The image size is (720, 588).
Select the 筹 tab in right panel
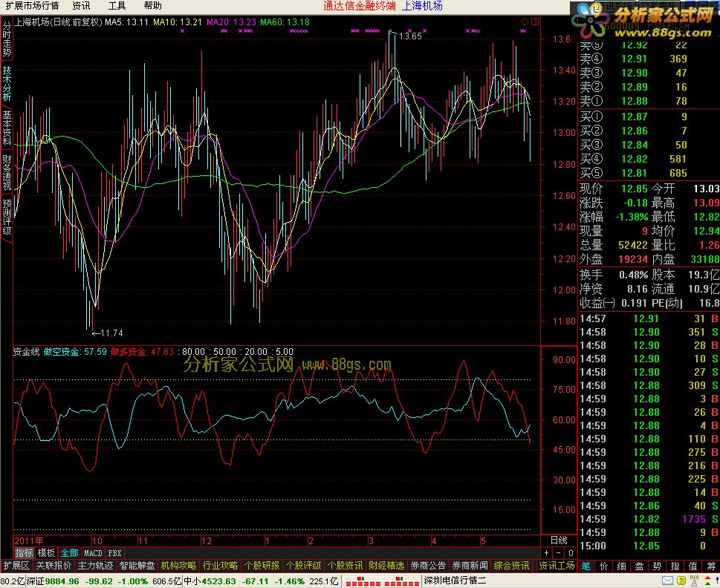coord(711,566)
